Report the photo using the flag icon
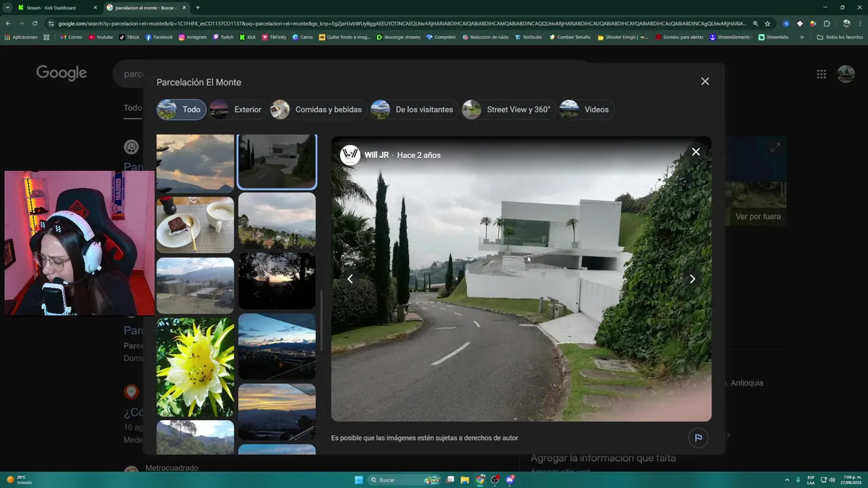 point(698,438)
